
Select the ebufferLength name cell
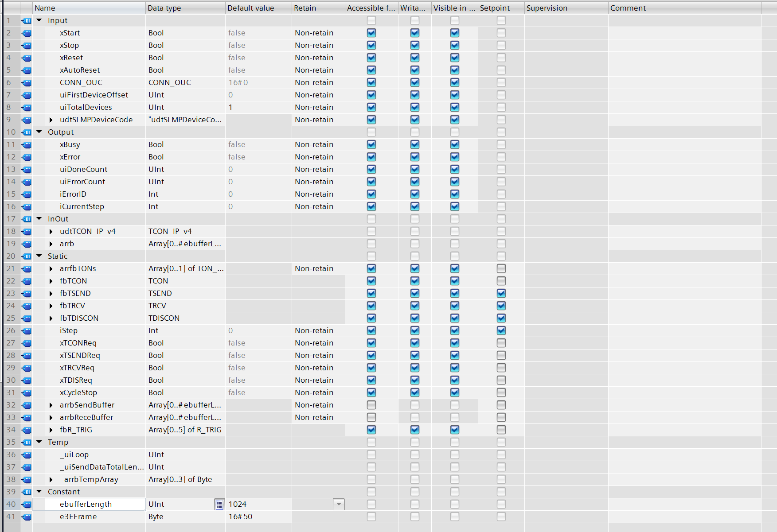pyautogui.click(x=95, y=504)
